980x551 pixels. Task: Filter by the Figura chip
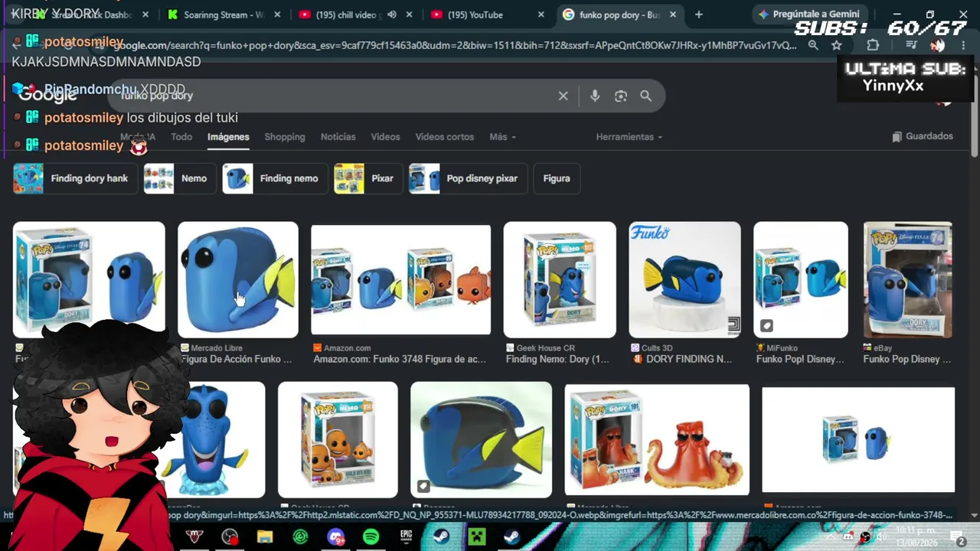pos(557,178)
